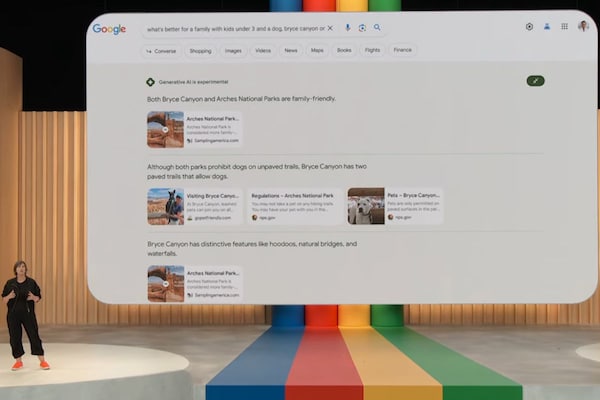
Task: Open the white dog photo thumbnail
Action: click(366, 206)
